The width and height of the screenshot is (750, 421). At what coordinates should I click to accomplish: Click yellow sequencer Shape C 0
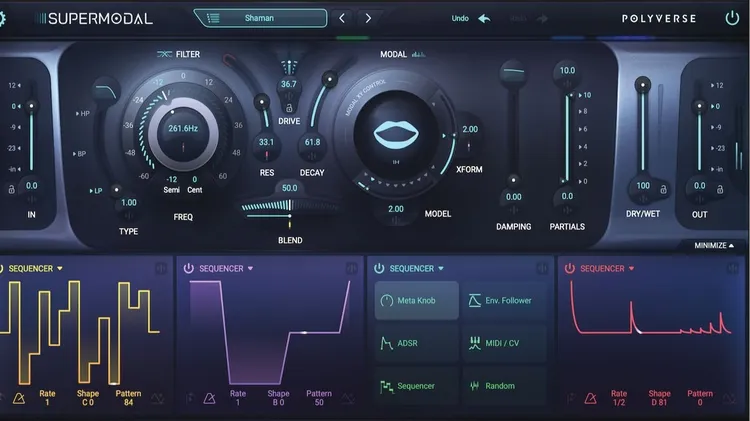[x=88, y=398]
